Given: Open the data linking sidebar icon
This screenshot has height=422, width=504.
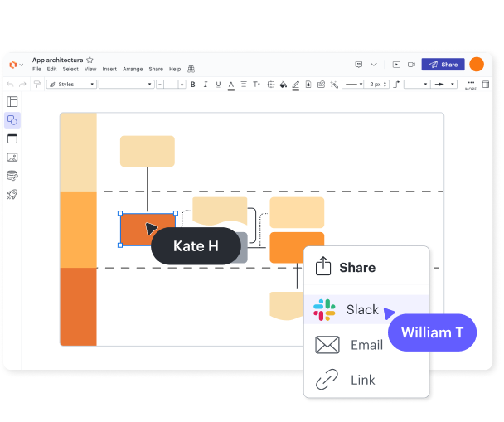Looking at the screenshot, I should 12,176.
